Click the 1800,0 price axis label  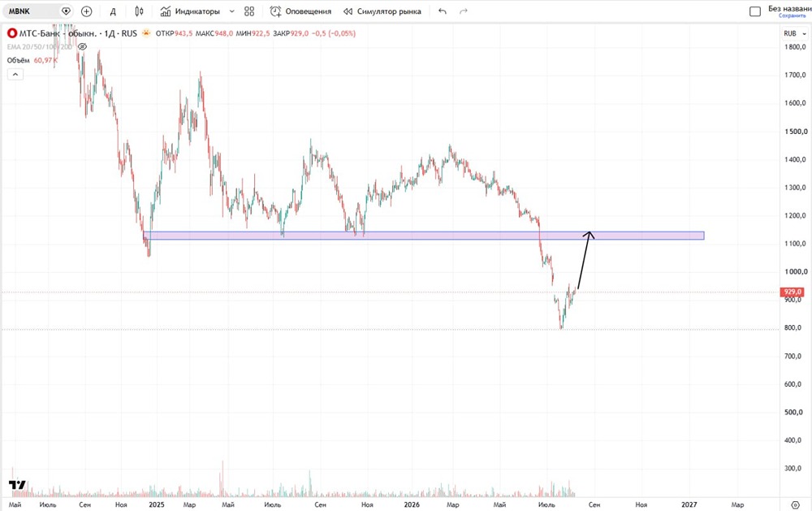[795, 47]
